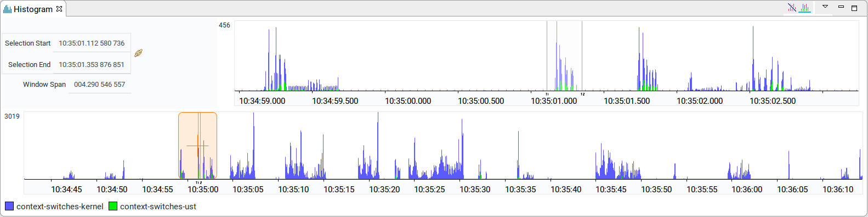The width and height of the screenshot is (868, 217).
Task: Maximize the Histogram view panel
Action: tap(854, 8)
